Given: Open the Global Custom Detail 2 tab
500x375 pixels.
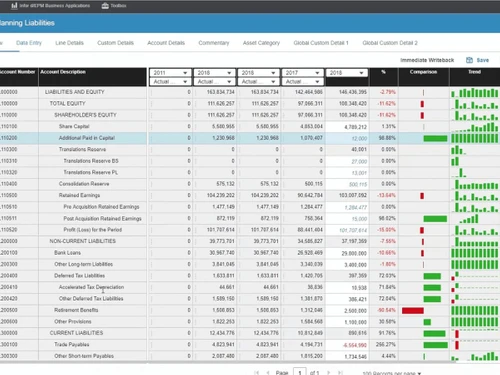Looking at the screenshot, I should (x=390, y=43).
